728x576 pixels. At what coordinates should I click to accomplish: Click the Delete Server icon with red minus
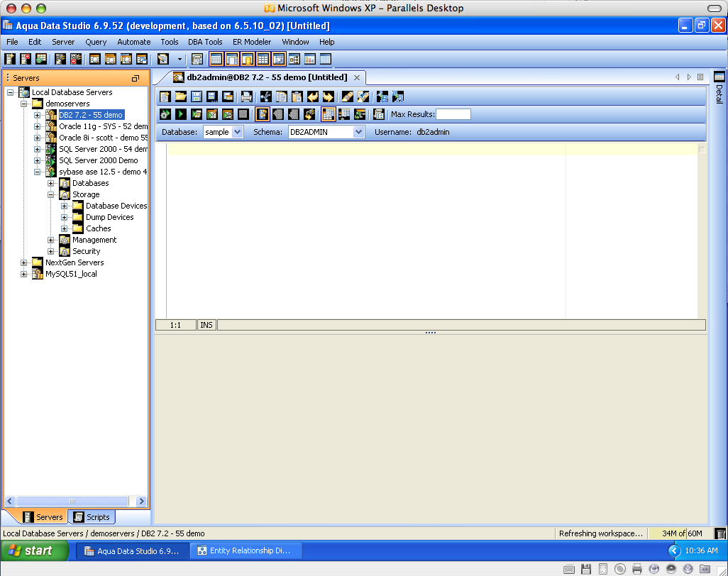click(26, 59)
